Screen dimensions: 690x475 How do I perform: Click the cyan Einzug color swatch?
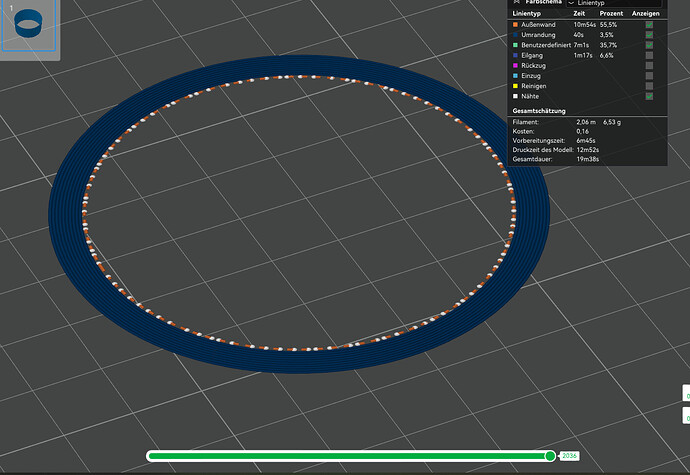pos(515,76)
